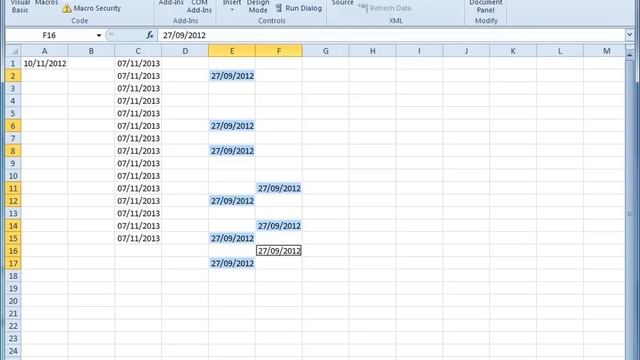Select column L header
Image resolution: width=640 pixels, height=360 pixels.
[560, 51]
